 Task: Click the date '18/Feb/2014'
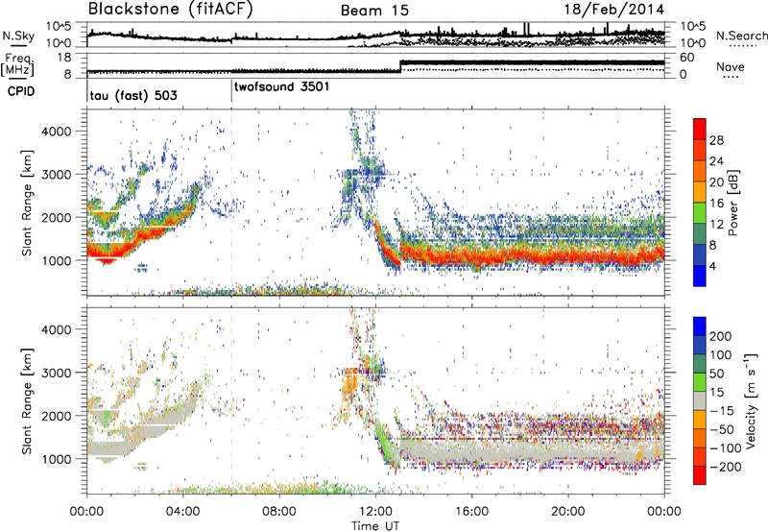pos(614,10)
